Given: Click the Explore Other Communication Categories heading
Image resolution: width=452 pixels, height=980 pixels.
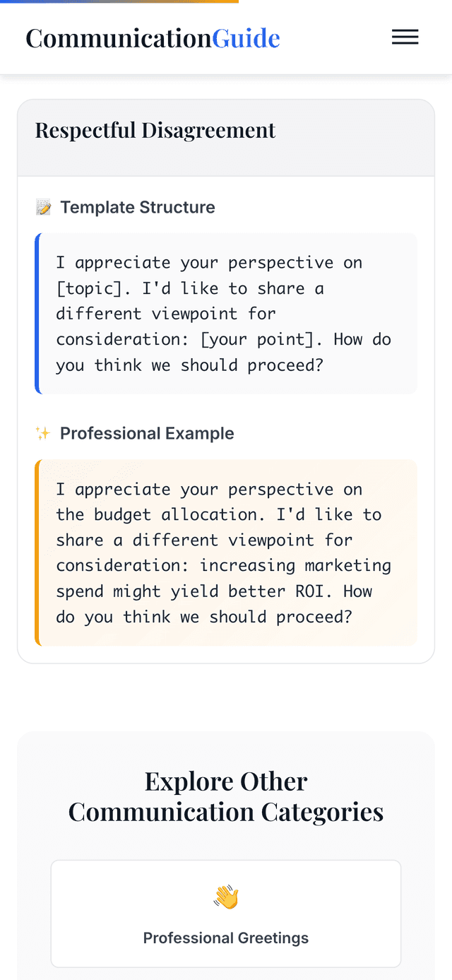Looking at the screenshot, I should (226, 796).
